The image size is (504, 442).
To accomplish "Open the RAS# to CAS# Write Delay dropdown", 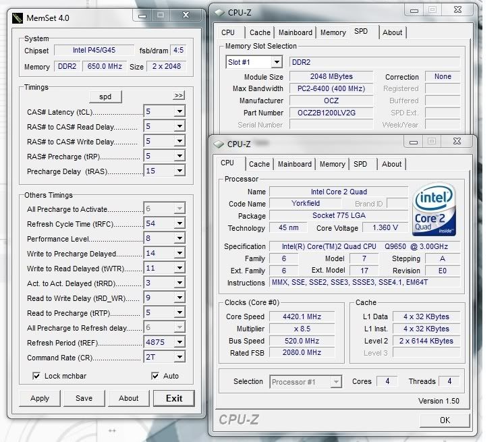I will (x=179, y=141).
